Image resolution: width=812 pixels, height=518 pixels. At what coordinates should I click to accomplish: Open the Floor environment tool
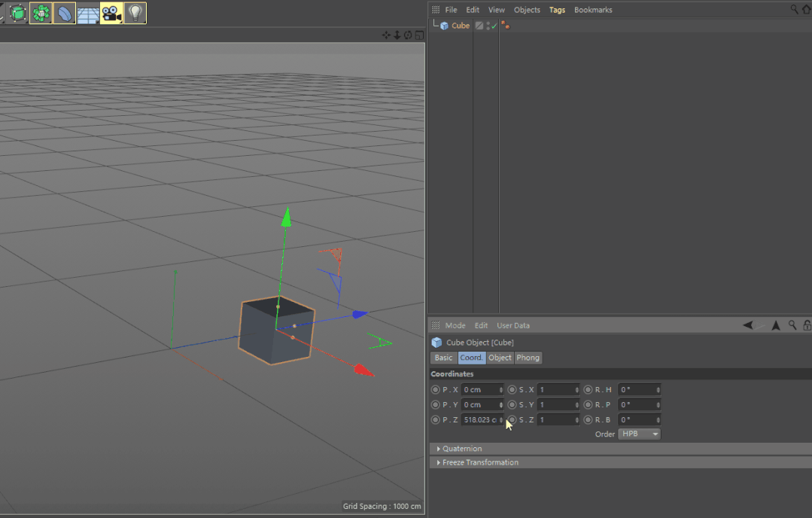click(88, 13)
